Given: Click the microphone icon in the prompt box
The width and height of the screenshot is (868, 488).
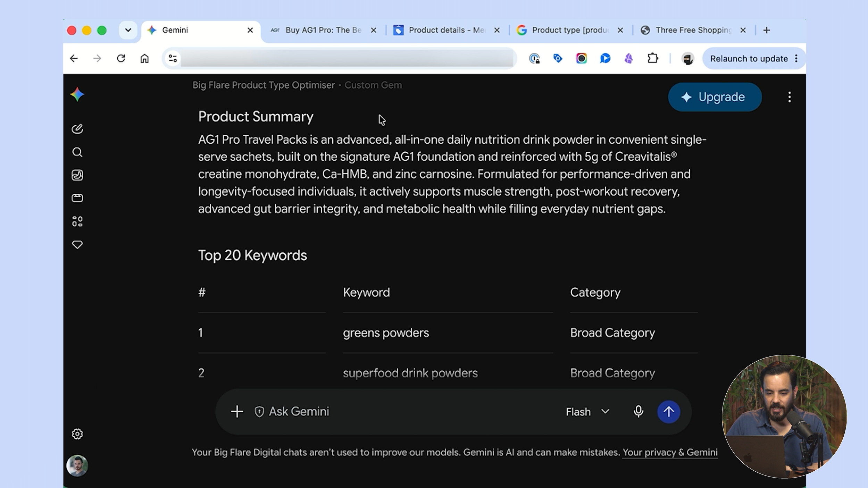Looking at the screenshot, I should pyautogui.click(x=638, y=412).
